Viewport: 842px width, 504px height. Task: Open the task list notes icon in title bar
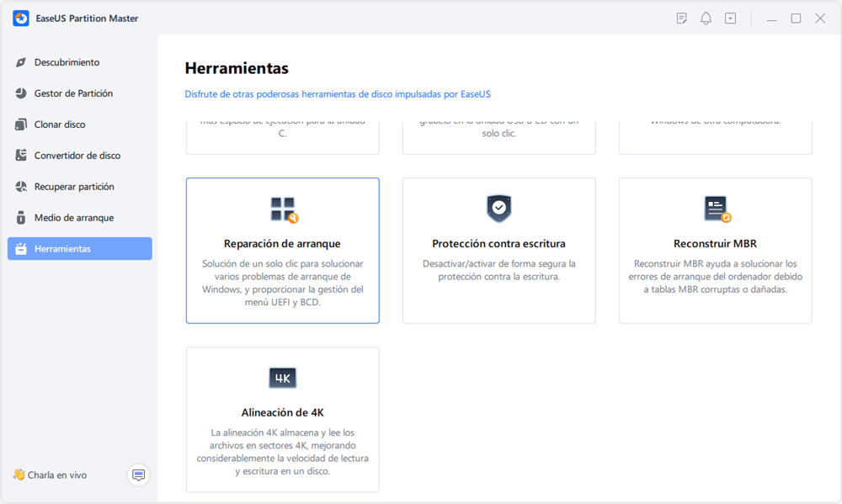point(681,19)
